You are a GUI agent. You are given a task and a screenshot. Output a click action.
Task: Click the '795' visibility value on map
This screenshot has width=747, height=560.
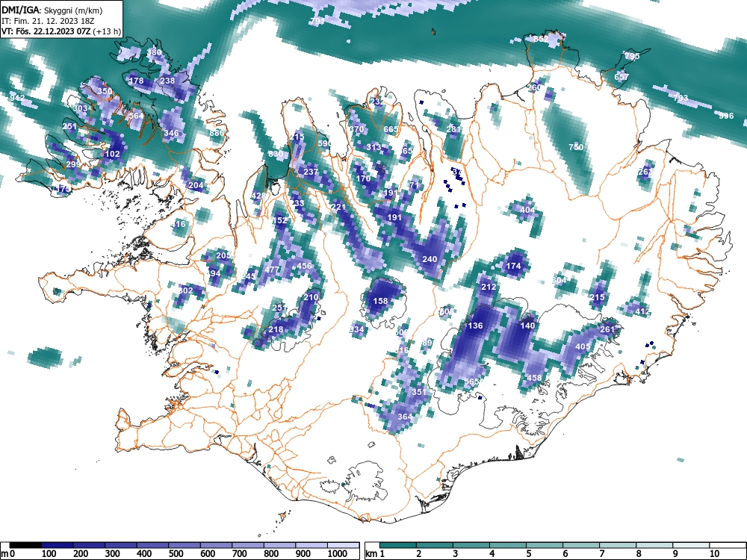(632, 56)
